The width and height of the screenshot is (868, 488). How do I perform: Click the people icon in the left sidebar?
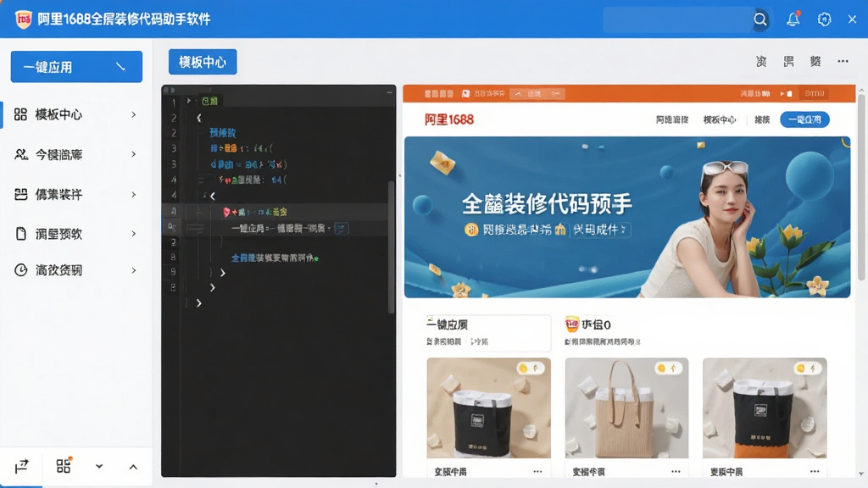[21, 154]
